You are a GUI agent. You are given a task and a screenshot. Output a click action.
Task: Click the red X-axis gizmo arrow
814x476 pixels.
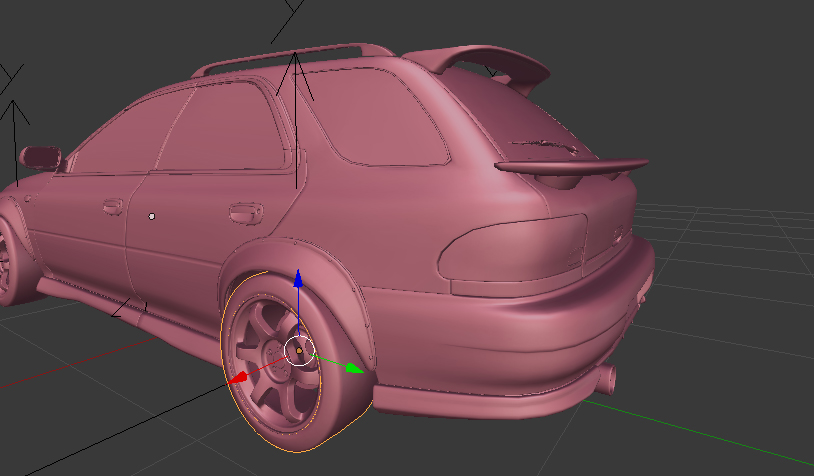click(x=239, y=379)
